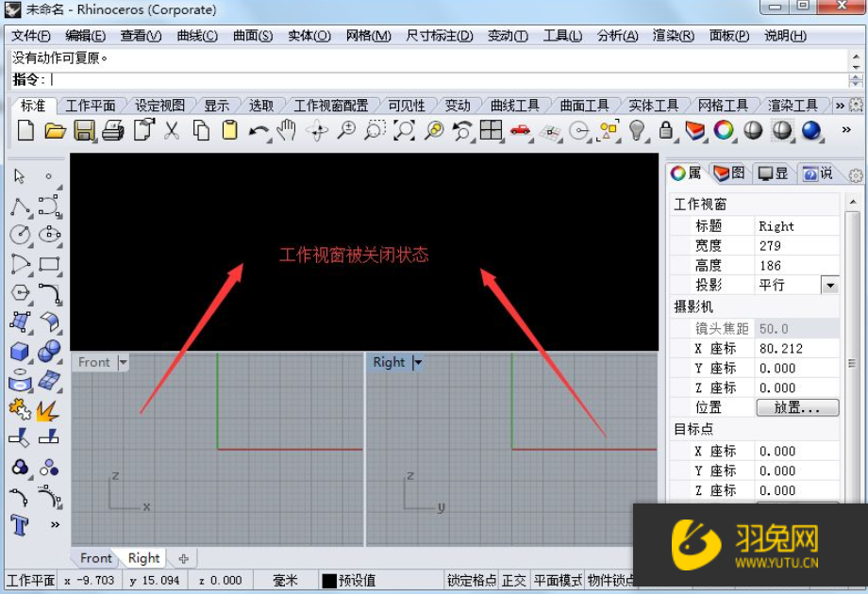Click the blue render sphere icon
The width and height of the screenshot is (868, 594).
tap(811, 131)
